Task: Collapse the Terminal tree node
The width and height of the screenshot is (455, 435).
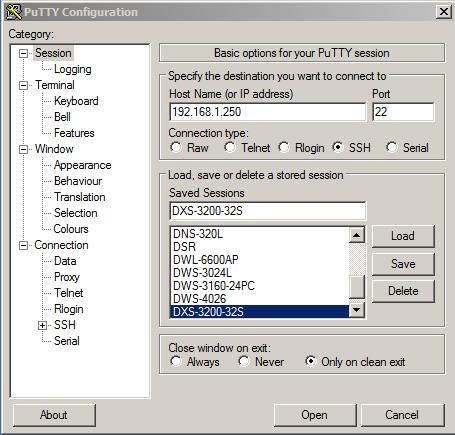Action: point(23,85)
